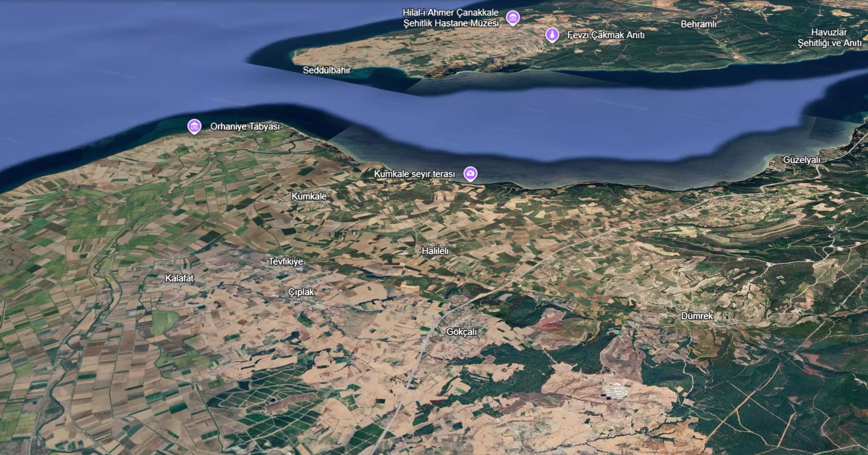Select the Fevzi Çakmak Anıtı monument marker icon
Image resolution: width=868 pixels, height=455 pixels.
point(551,34)
